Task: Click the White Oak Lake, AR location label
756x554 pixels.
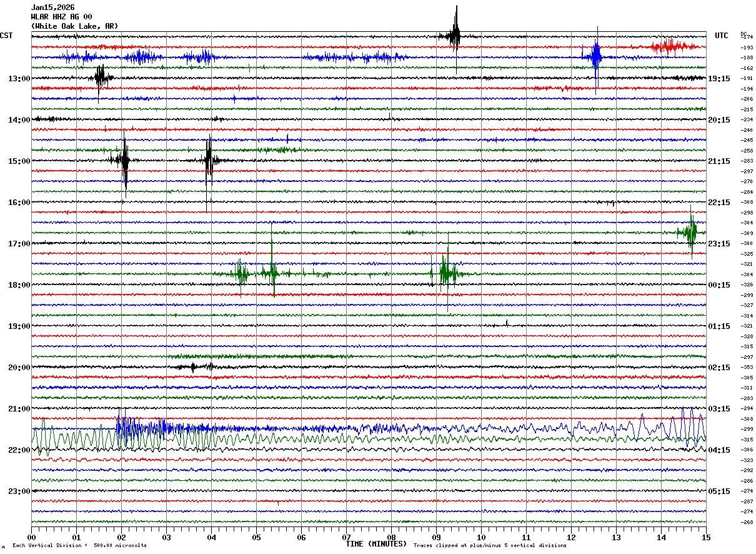Action: [74, 26]
